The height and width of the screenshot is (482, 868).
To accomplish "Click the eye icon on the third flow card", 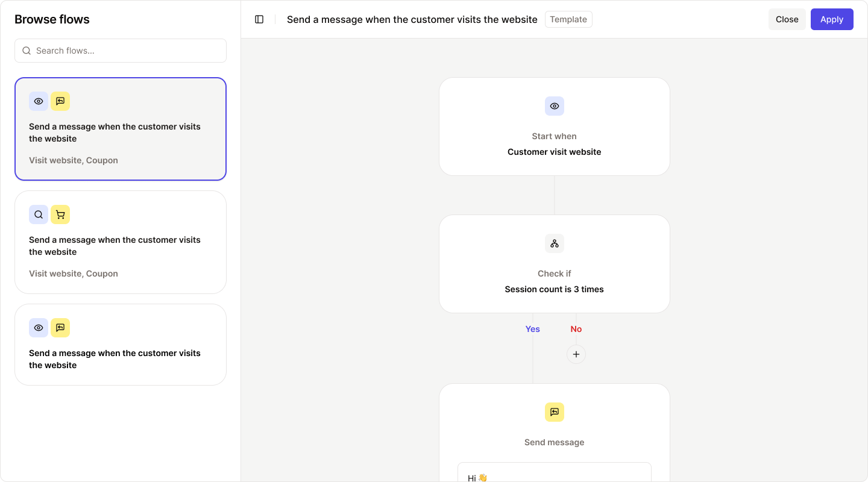I will [x=38, y=328].
